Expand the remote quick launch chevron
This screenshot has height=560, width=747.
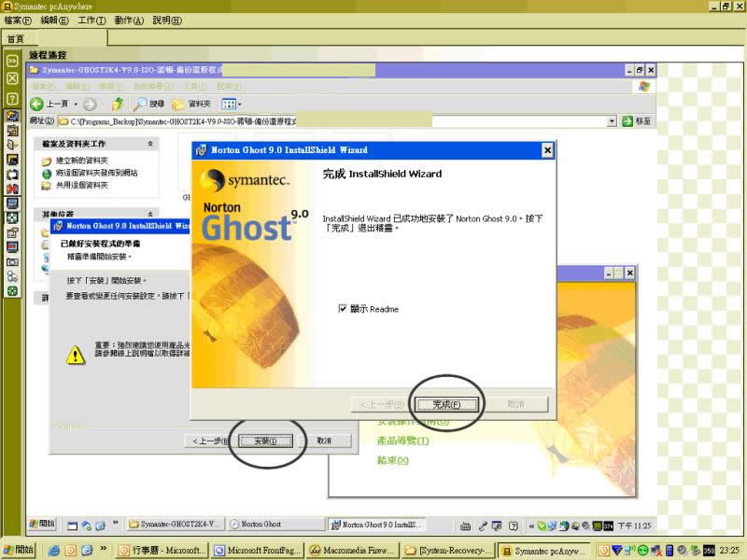[115, 523]
